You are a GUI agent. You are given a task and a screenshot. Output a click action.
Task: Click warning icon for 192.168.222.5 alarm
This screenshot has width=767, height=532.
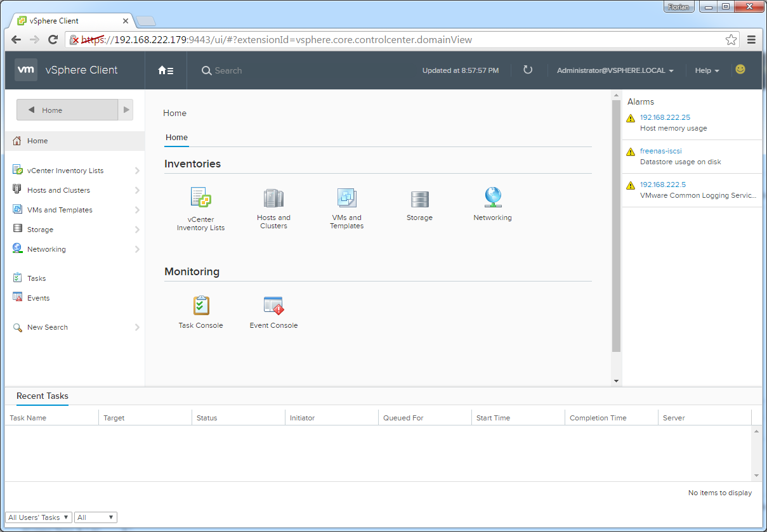point(630,186)
